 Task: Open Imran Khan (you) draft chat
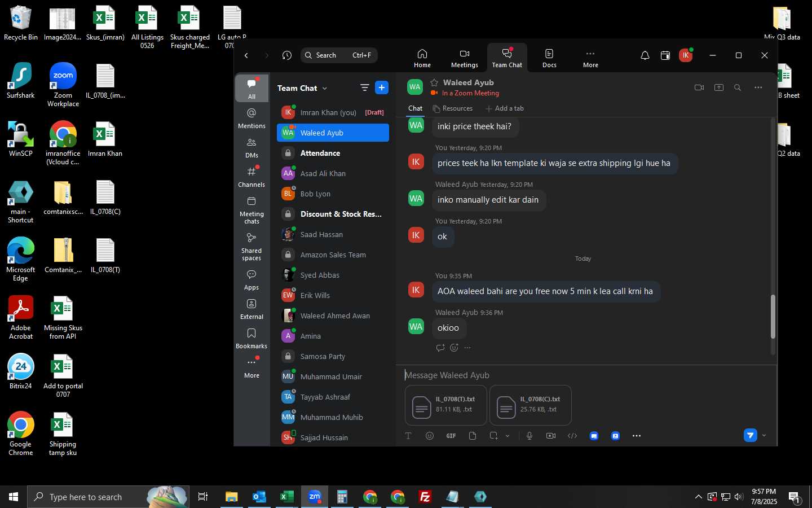point(333,112)
